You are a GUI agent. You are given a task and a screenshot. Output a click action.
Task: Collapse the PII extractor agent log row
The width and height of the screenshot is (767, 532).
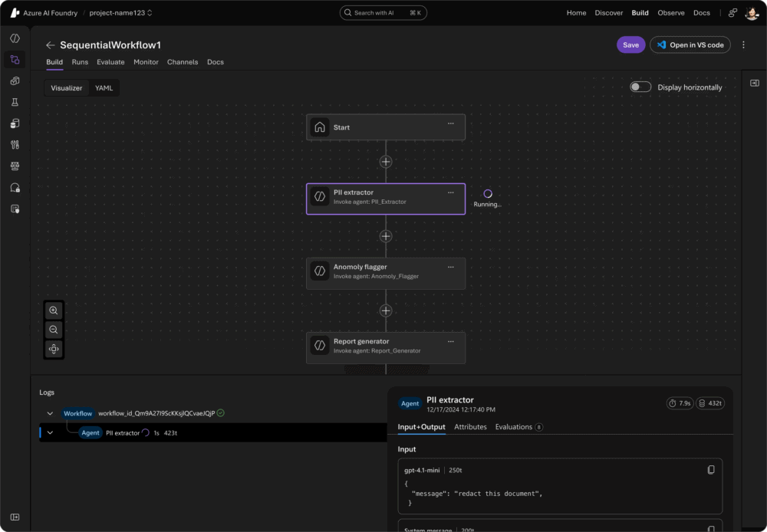point(50,432)
